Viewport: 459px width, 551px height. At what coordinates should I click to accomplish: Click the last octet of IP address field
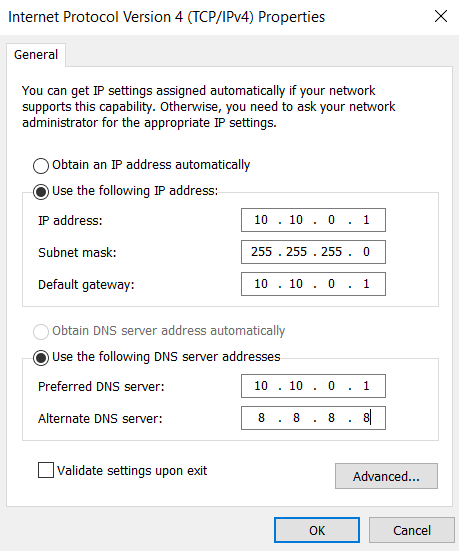coord(366,220)
